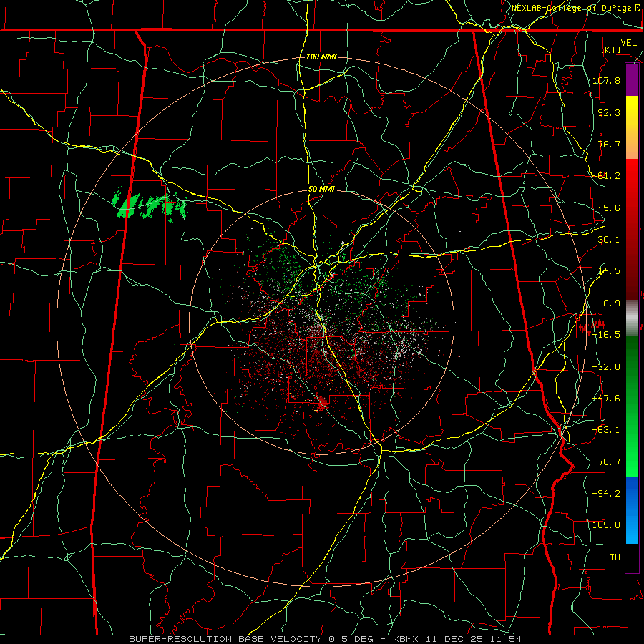This screenshot has width=644, height=644.
Task: Click the -109.8 legend value
Action: (603, 525)
